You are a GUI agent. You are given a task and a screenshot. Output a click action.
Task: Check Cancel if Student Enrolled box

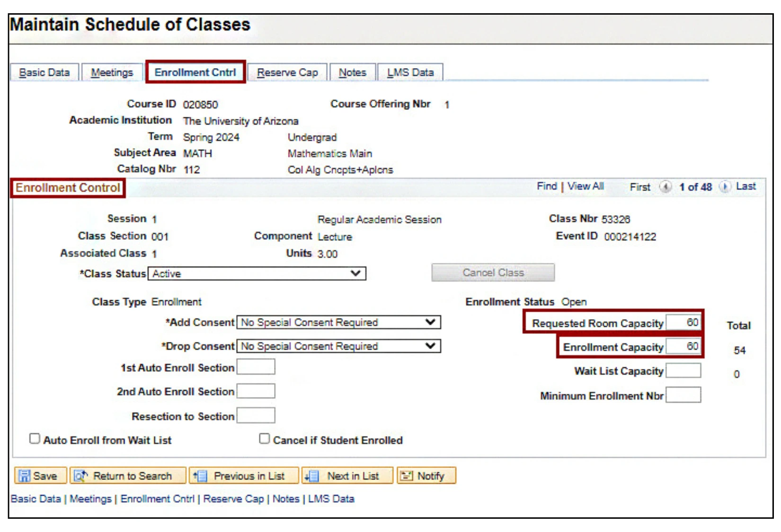pos(264,439)
